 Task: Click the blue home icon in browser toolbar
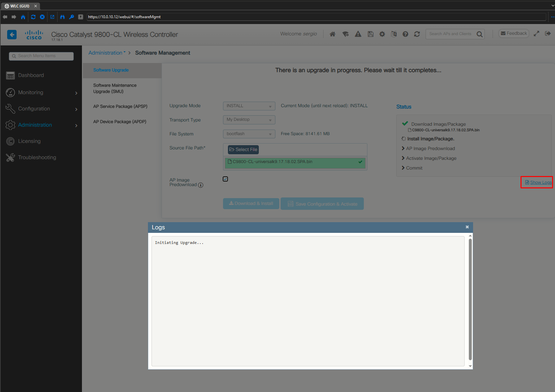click(23, 17)
